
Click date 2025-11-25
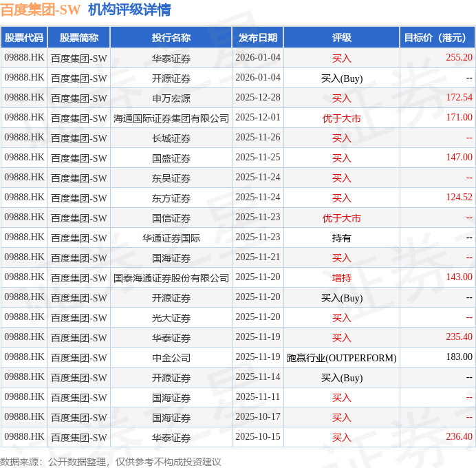tap(258, 158)
